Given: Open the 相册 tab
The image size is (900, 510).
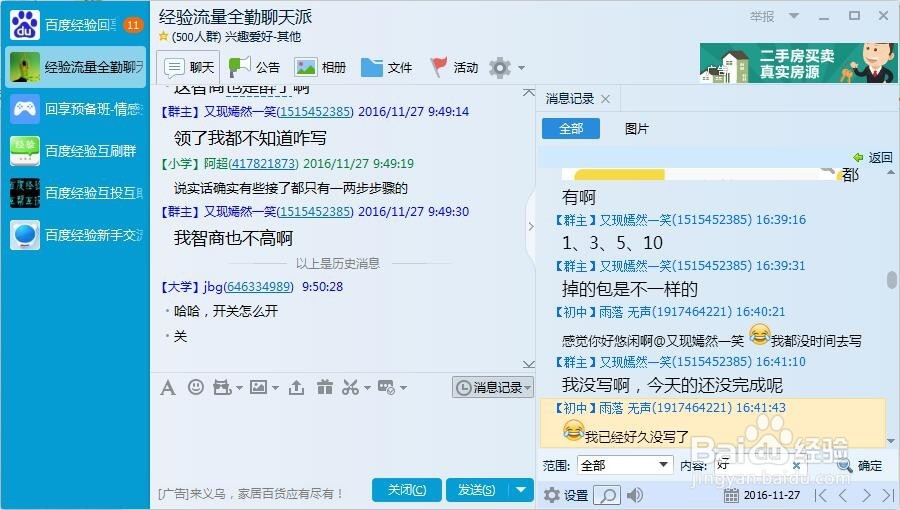Looking at the screenshot, I should tap(320, 68).
